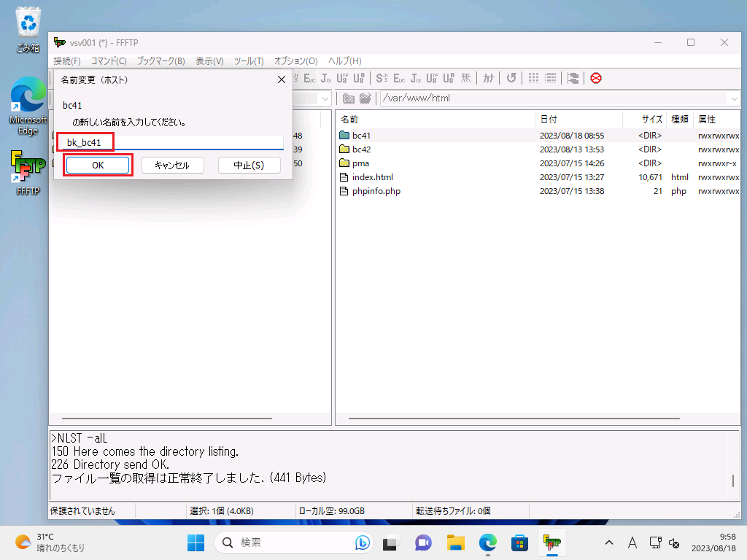This screenshot has width=747, height=560.
Task: Expand the /var/www/html path dropdown
Action: click(733, 98)
